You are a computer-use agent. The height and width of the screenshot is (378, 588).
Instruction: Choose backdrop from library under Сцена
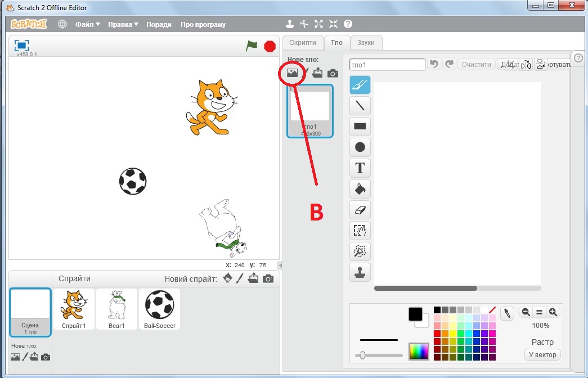(x=15, y=357)
